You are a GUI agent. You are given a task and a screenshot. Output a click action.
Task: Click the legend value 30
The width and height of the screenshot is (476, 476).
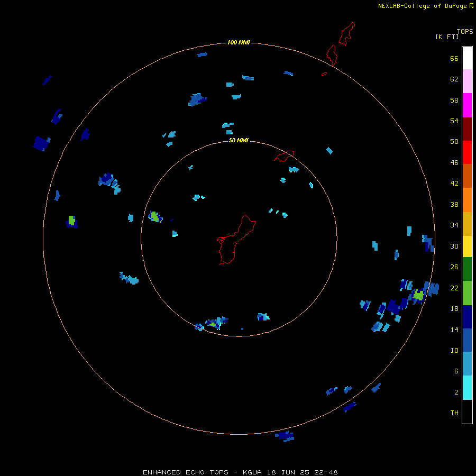click(454, 246)
